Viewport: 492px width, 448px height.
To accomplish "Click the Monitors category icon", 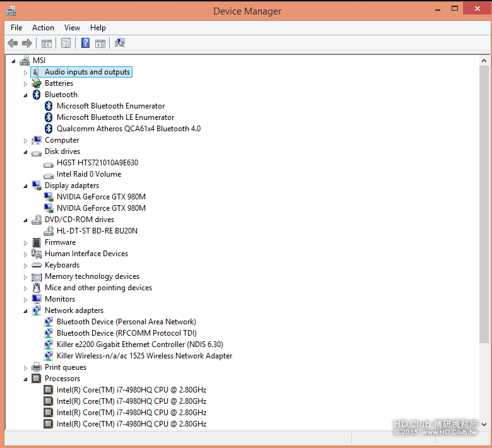I will [37, 299].
